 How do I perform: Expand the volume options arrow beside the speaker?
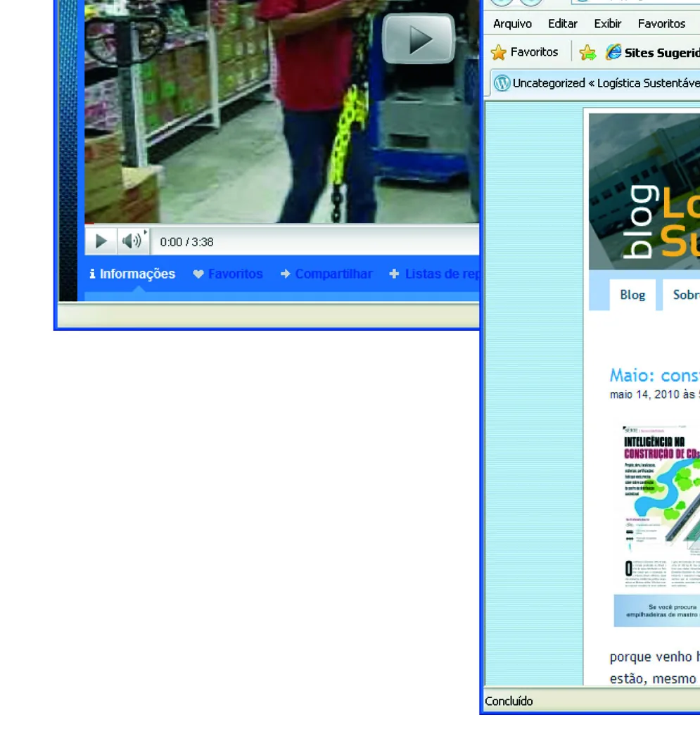pos(146,232)
